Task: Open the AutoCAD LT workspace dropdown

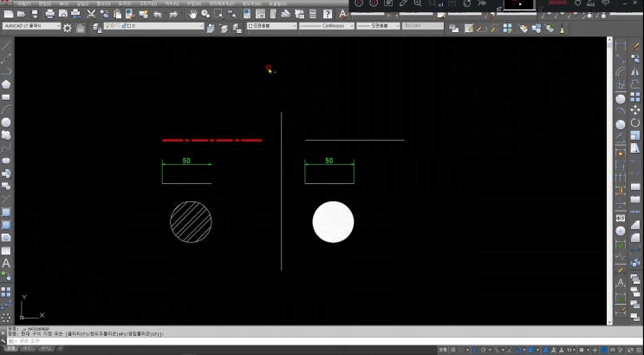Action: pyautogui.click(x=32, y=27)
